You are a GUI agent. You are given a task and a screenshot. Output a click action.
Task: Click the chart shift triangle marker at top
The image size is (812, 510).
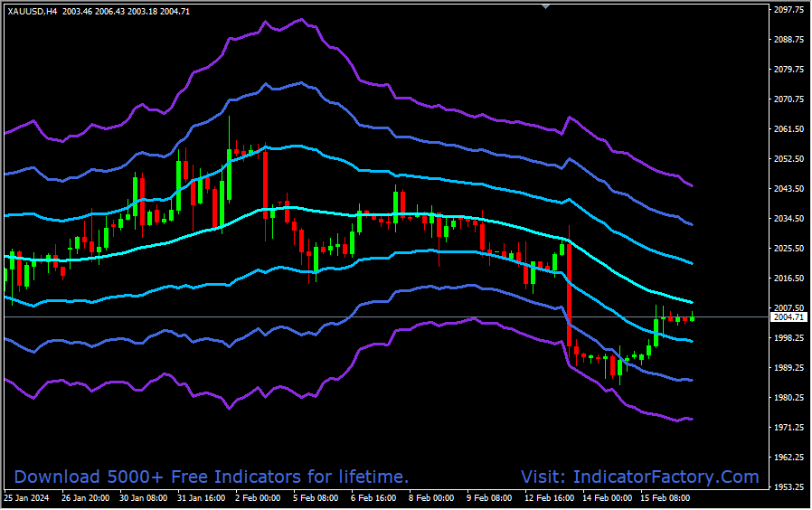click(545, 6)
